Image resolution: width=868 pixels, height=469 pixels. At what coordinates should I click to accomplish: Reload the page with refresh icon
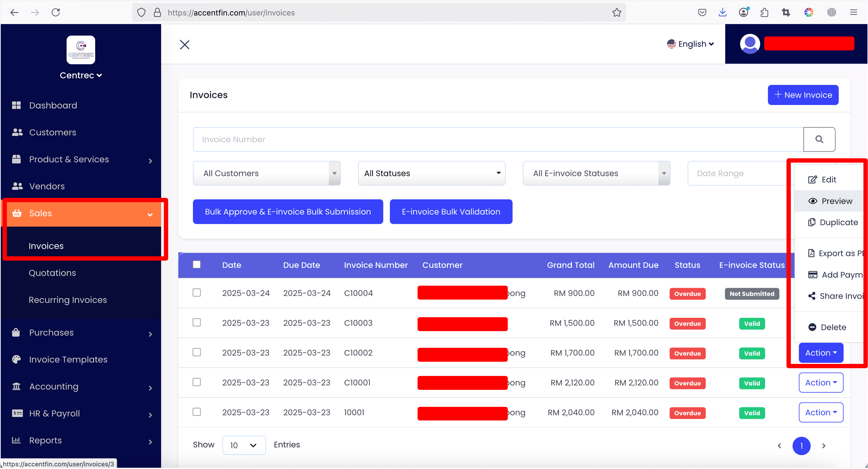(56, 12)
